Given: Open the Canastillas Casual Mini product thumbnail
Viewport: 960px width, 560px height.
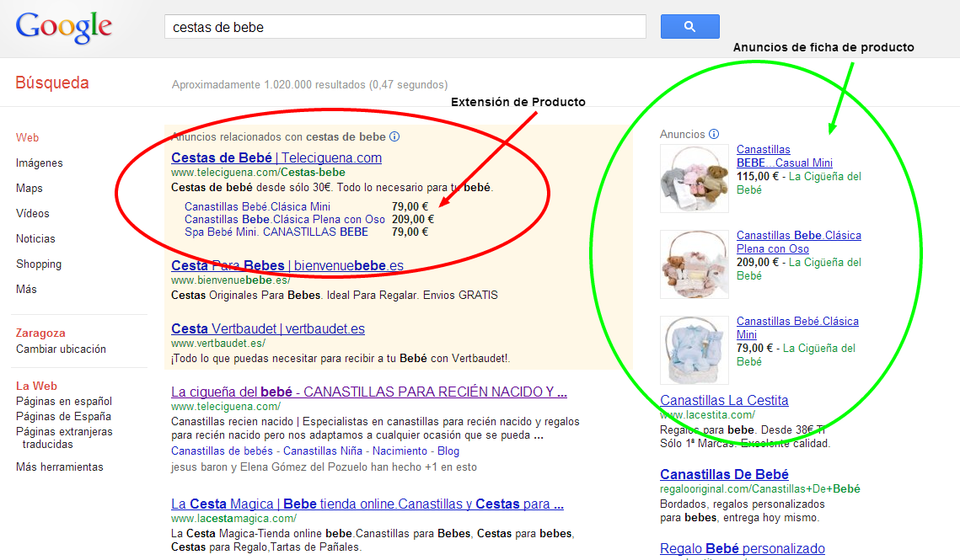Looking at the screenshot, I should pyautogui.click(x=694, y=179).
